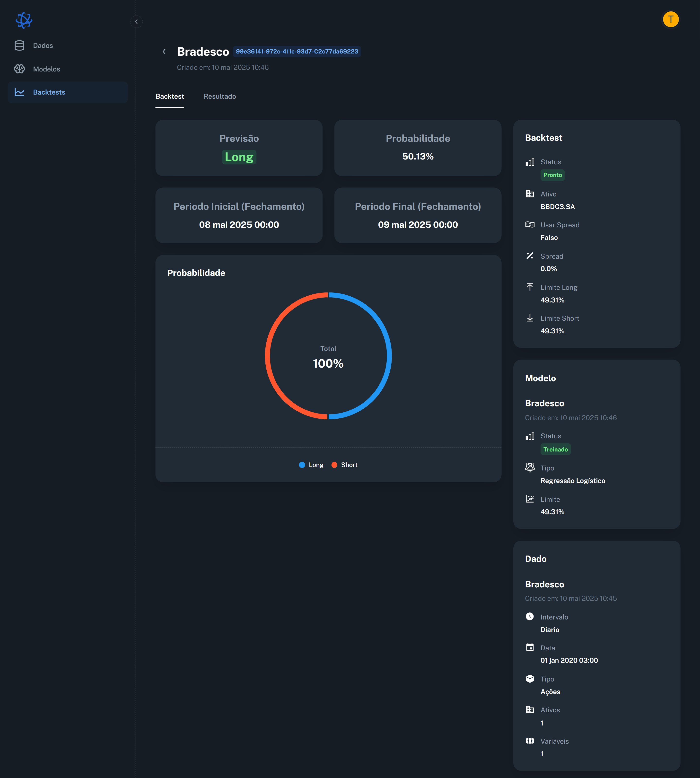Click the 08 mai 2025 00:00 date
The height and width of the screenshot is (778, 700).
239,225
